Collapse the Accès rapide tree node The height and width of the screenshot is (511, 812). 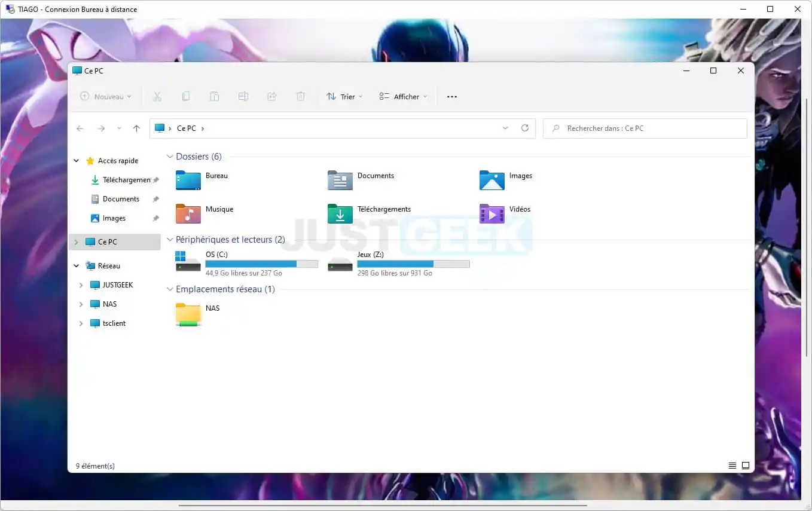tap(77, 161)
